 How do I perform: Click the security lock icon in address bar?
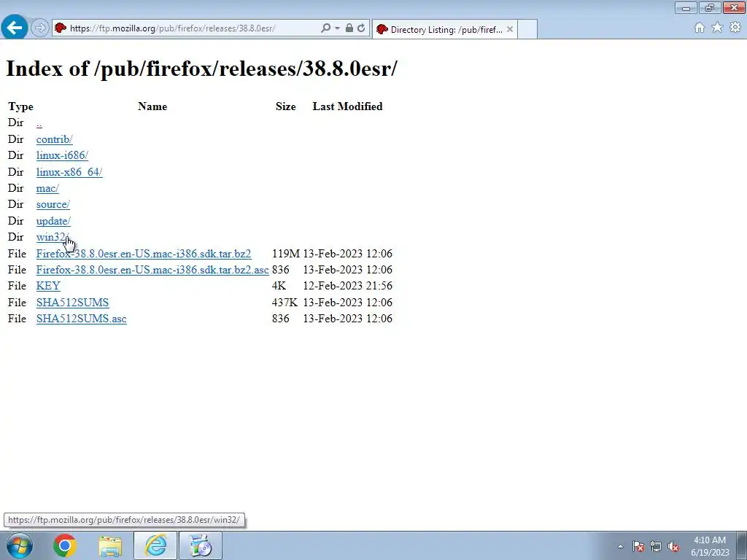pyautogui.click(x=349, y=28)
